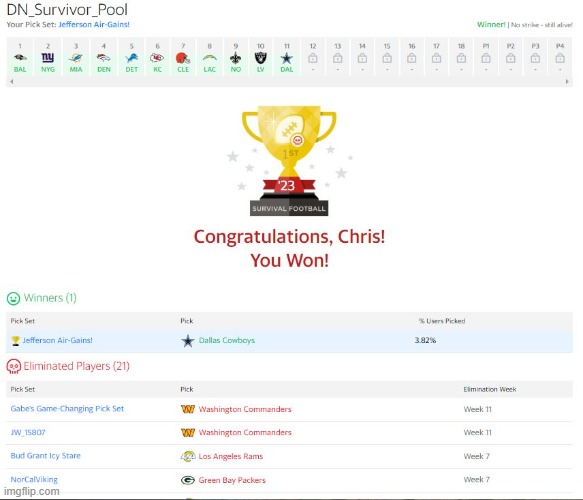
Task: Select the NYG Giants week 2 logo
Action: pos(48,58)
